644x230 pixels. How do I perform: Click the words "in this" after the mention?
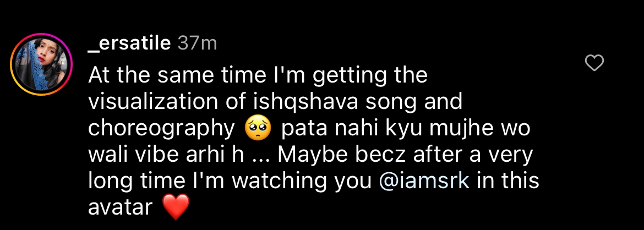506,182
